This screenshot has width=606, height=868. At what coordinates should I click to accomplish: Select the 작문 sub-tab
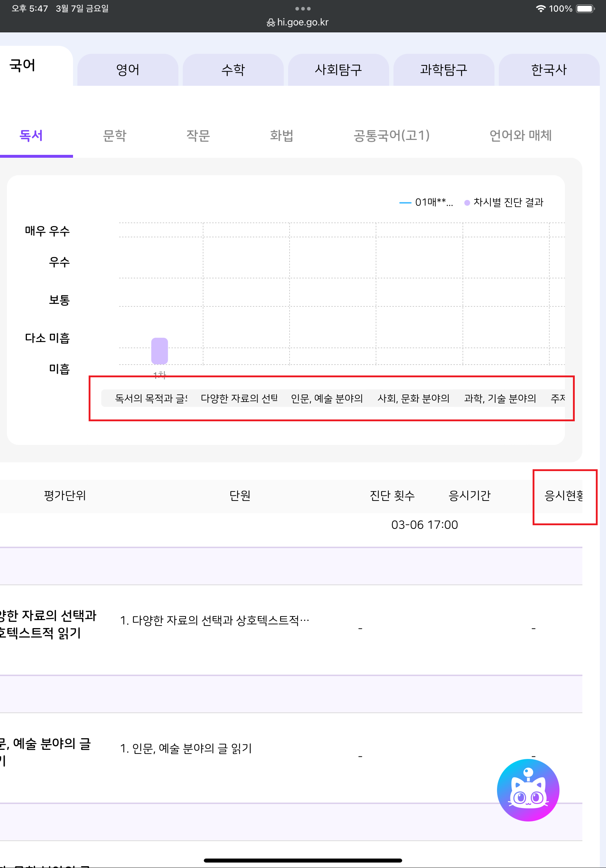click(x=198, y=135)
